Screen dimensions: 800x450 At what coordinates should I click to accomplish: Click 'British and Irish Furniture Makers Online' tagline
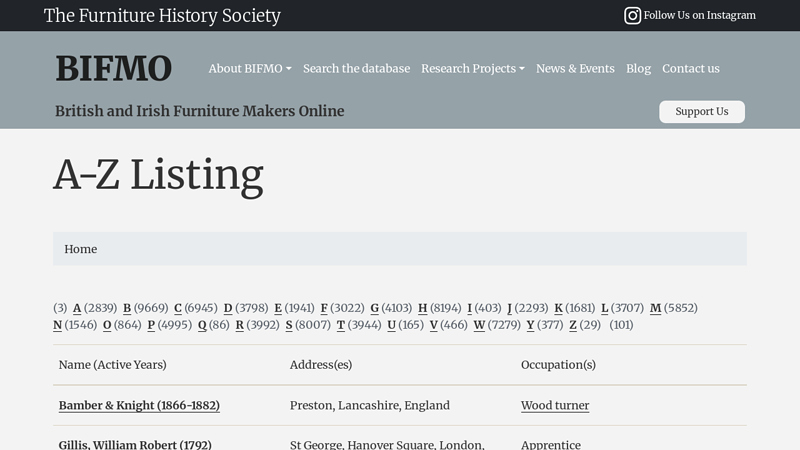(x=200, y=111)
